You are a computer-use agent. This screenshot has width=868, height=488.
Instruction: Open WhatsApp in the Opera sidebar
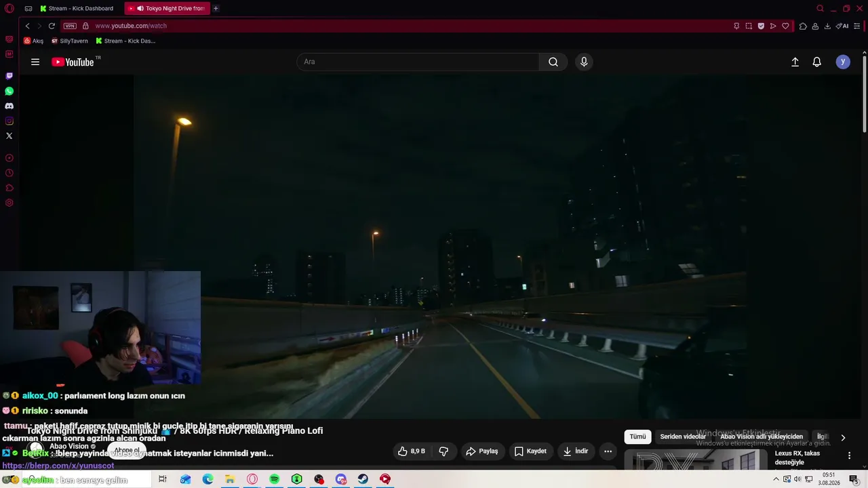[9, 91]
